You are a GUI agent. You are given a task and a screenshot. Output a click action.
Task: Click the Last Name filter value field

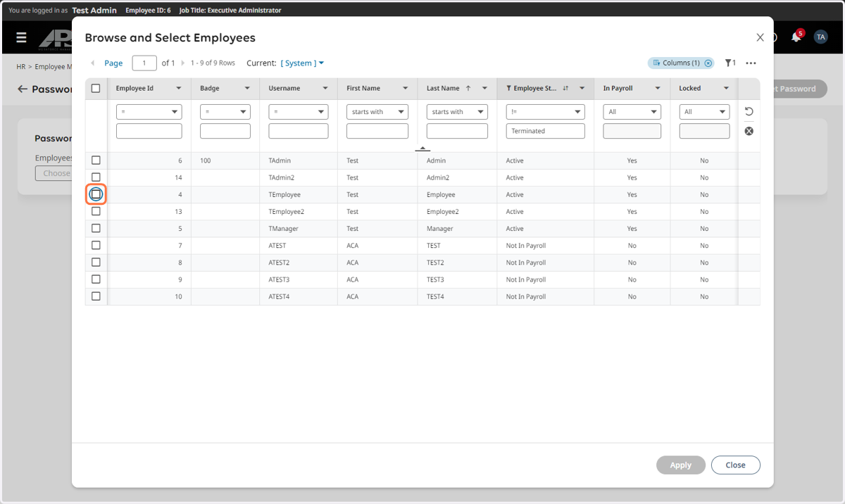(457, 131)
